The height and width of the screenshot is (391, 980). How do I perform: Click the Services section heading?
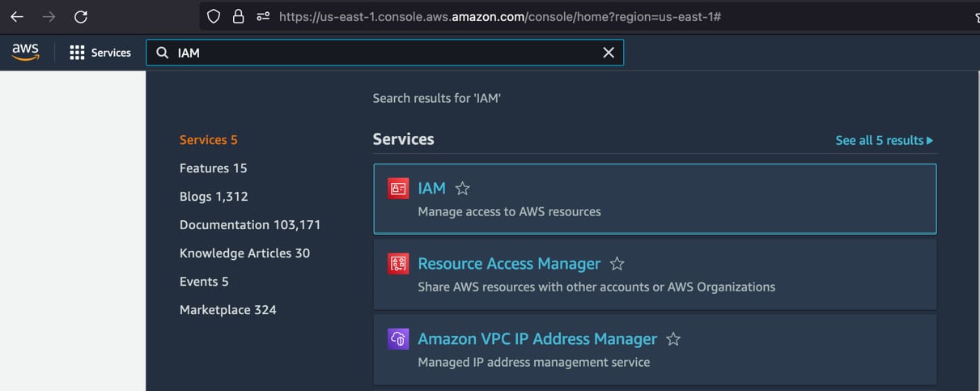pyautogui.click(x=403, y=139)
